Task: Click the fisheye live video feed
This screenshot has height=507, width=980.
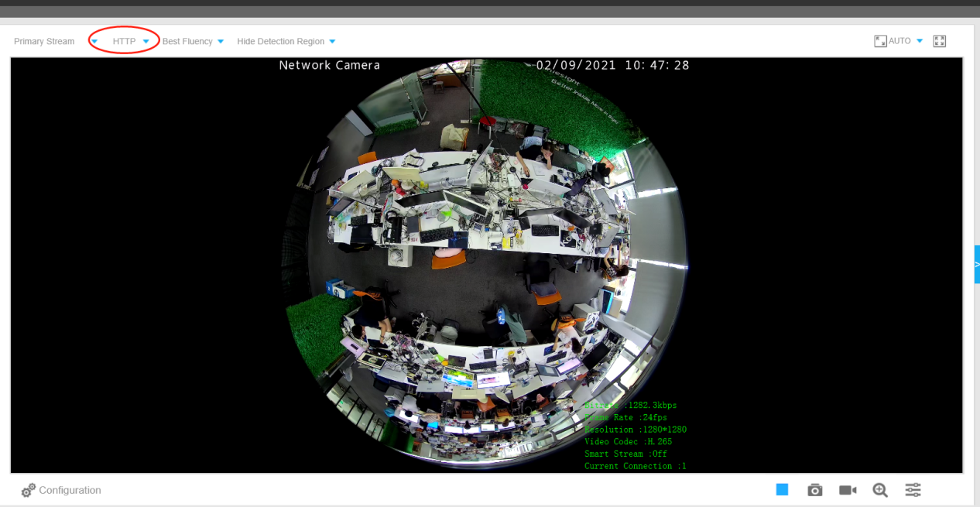Action: [x=486, y=265]
